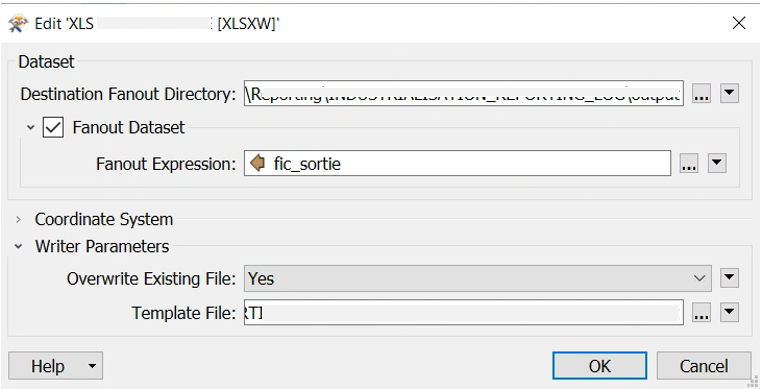Open Overwrite Existing File options arrow menu
This screenshot has width=760, height=389.
click(x=729, y=278)
